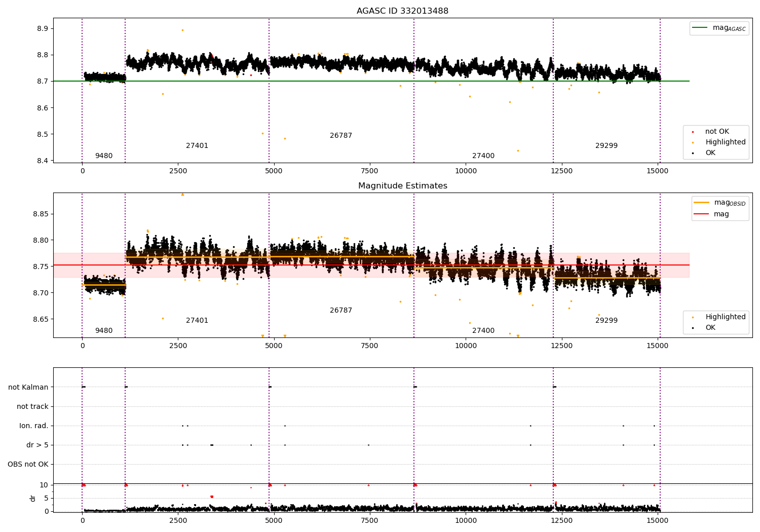
Task: Click x-axis tick 7500 under the dr plot
Action: coord(370,520)
